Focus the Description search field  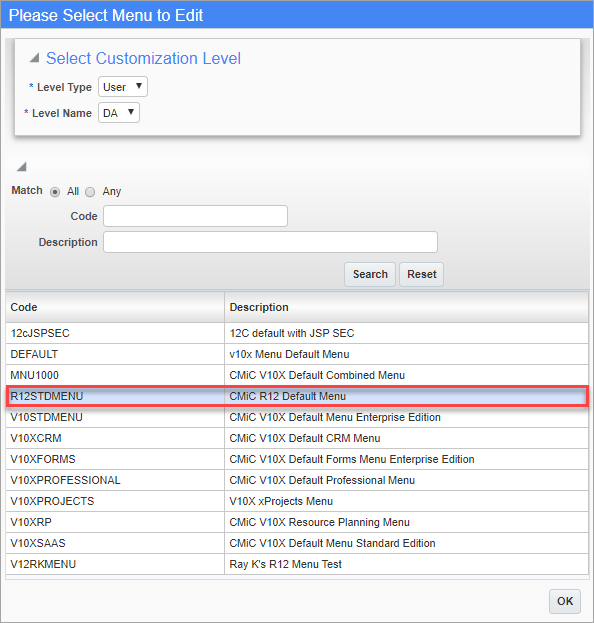(271, 242)
